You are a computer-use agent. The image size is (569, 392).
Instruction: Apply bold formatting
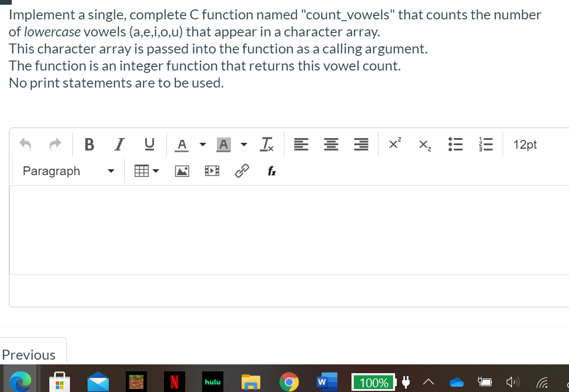(x=89, y=144)
